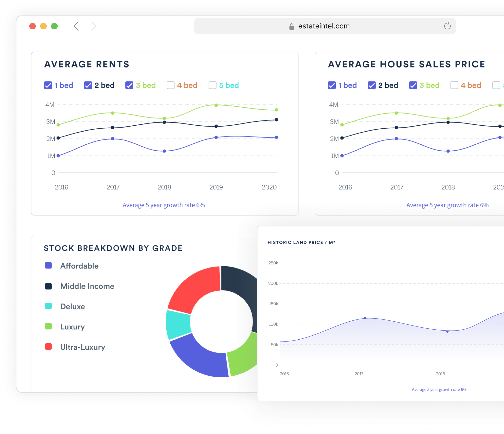Screen dimensions: 504x434
Task: Click the Average Rents heading
Action: (87, 64)
